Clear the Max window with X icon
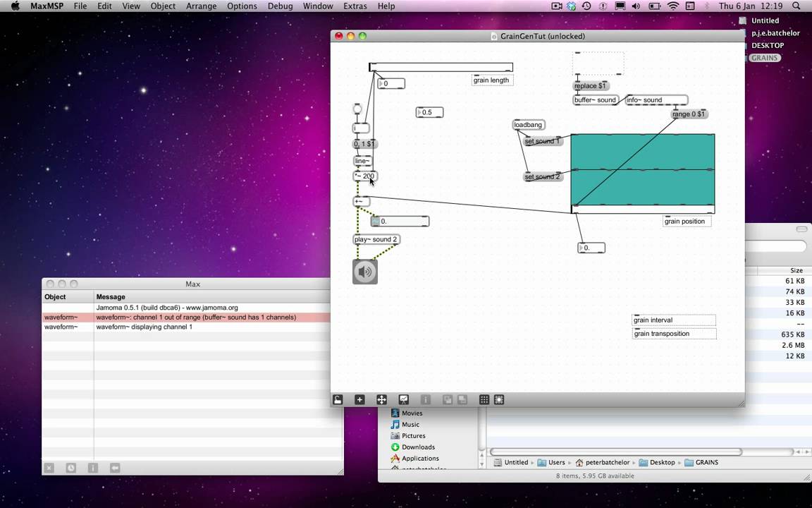The height and width of the screenshot is (508, 812). pyautogui.click(x=49, y=468)
